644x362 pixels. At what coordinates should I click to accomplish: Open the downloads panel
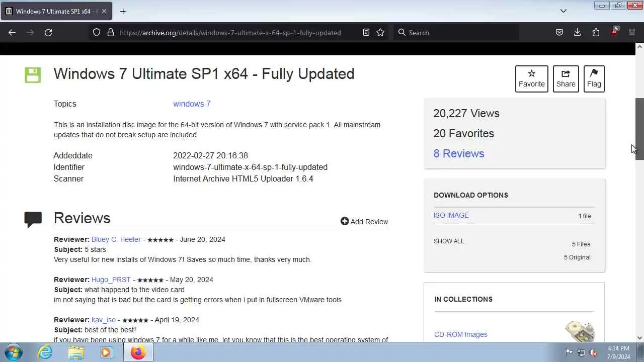[x=578, y=32]
